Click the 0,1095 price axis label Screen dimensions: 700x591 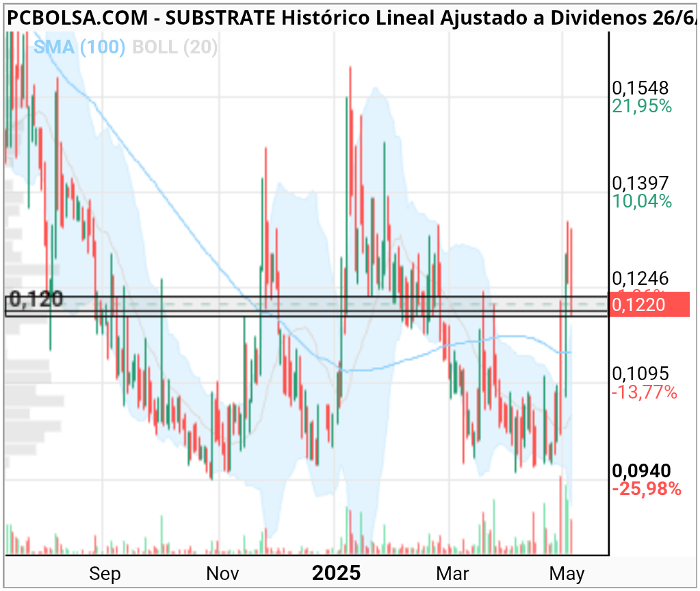click(x=640, y=373)
